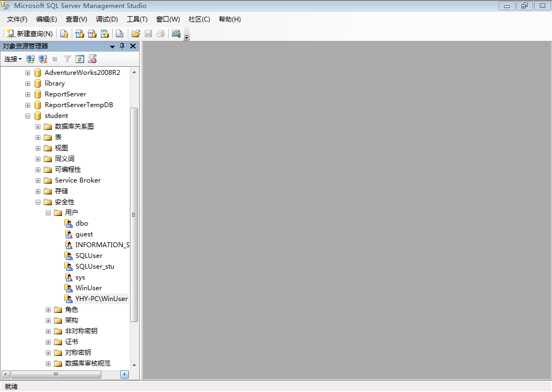Screen dimensions: 552x392
Task: Select the SQLUser_stu user
Action: click(x=95, y=267)
